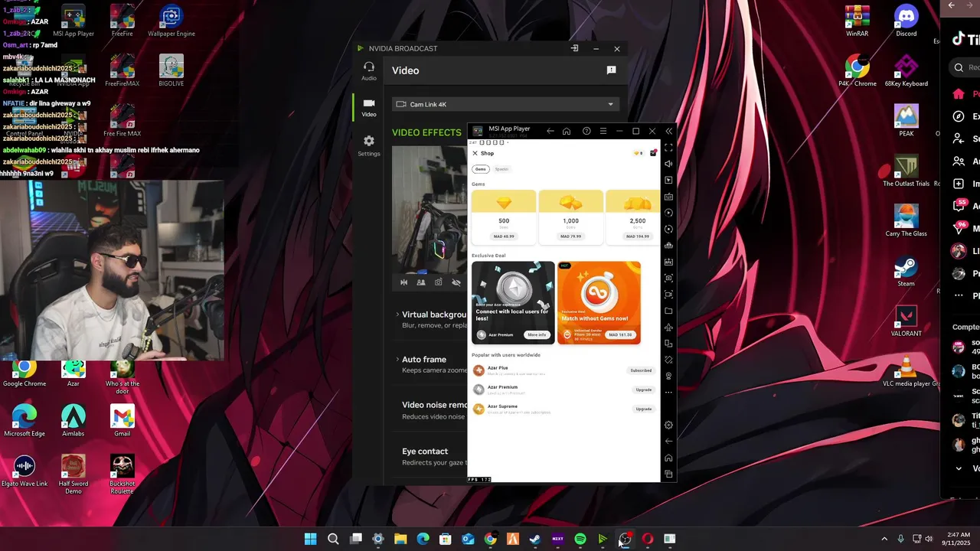Screen dimensions: 980x551
Task: Click Upgrade for Azar Supreme
Action: [644, 409]
